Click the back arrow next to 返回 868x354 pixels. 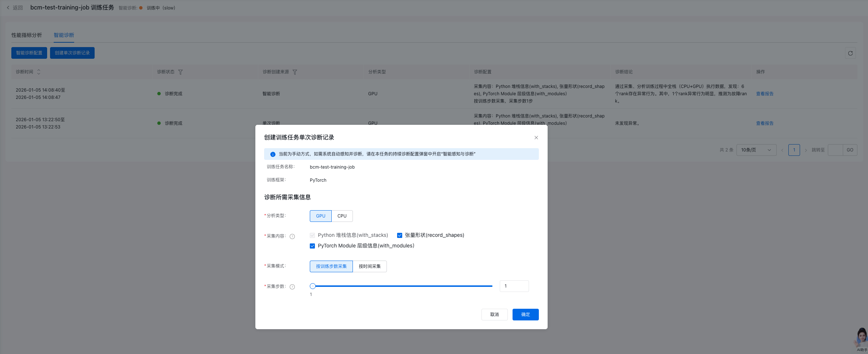click(x=8, y=7)
